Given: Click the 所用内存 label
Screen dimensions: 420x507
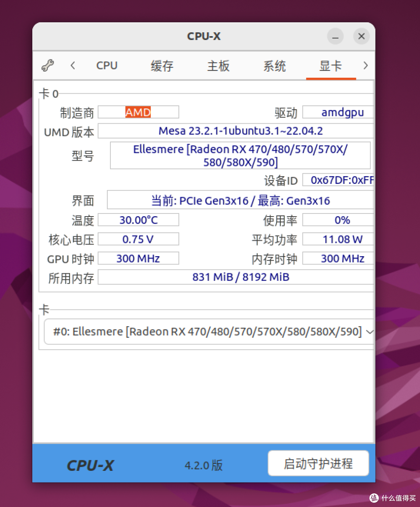Looking at the screenshot, I should [71, 278].
